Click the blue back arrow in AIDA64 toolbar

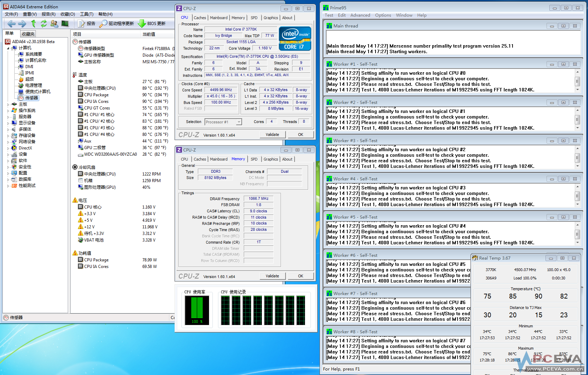tap(11, 24)
